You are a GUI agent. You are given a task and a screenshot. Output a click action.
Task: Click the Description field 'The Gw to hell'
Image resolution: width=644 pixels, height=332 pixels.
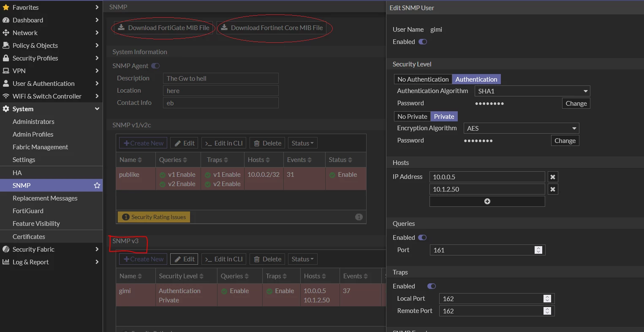[x=220, y=78]
